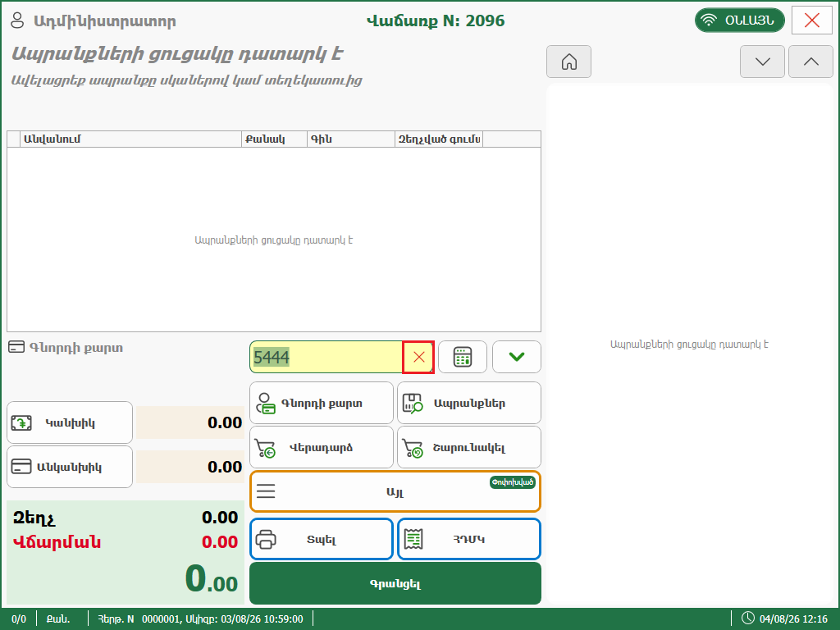Click the ՀԴՄԿ receipt button

pyautogui.click(x=469, y=539)
